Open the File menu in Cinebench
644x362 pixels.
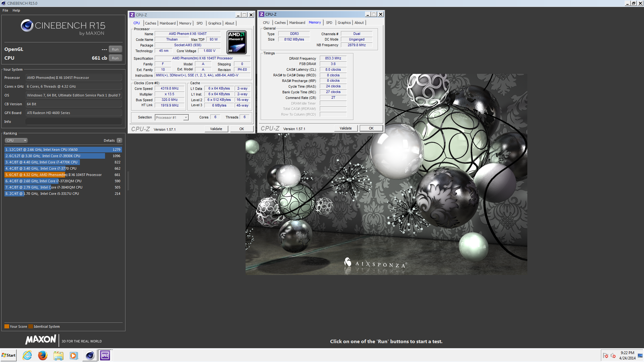[x=5, y=10]
